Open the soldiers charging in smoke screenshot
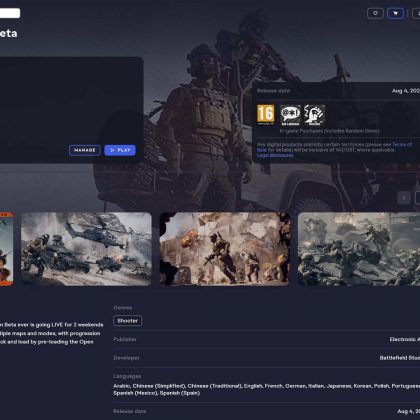The width and height of the screenshot is (420, 420). point(359,249)
